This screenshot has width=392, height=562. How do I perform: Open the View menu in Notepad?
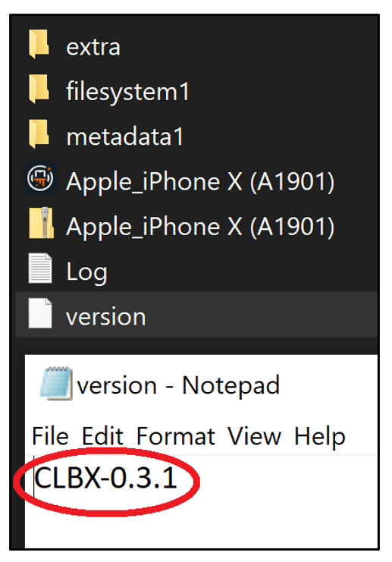(255, 436)
